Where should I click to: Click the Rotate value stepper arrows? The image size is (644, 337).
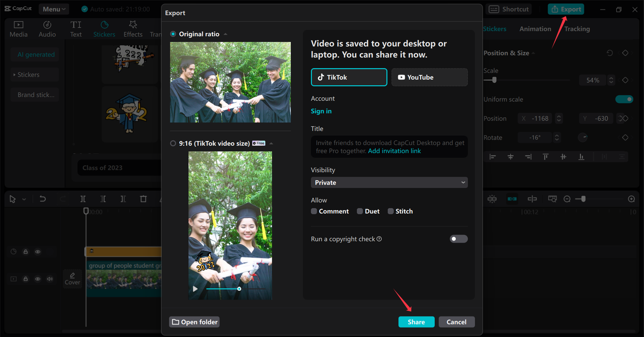tap(557, 138)
